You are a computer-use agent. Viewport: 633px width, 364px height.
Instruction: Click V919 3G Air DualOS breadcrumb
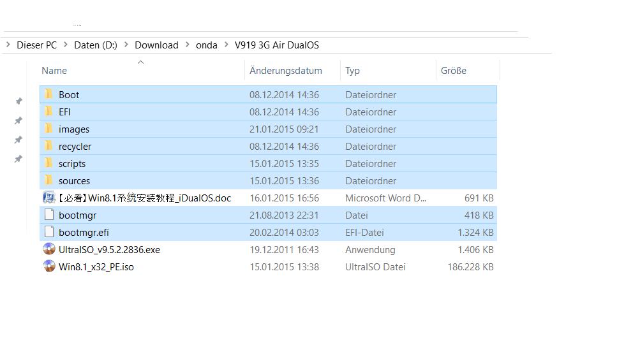point(277,45)
